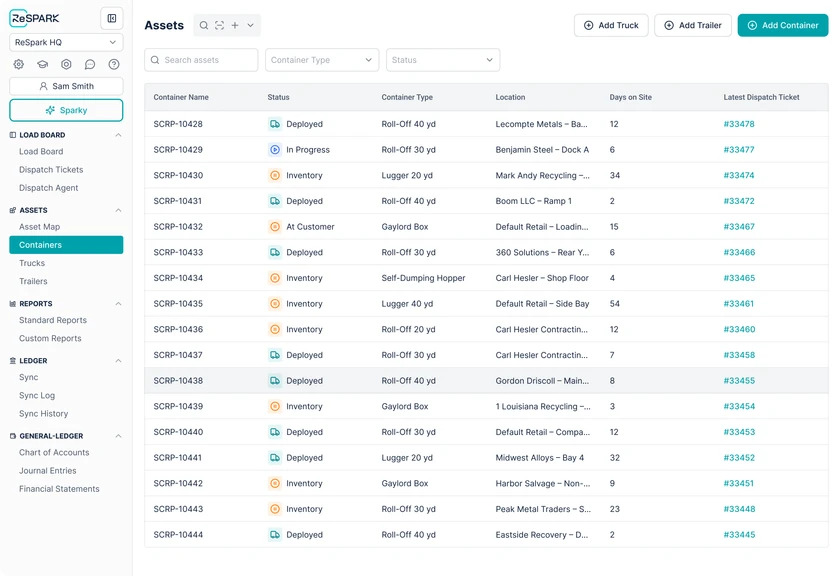Open Standard Reports
The image size is (840, 576).
point(53,320)
